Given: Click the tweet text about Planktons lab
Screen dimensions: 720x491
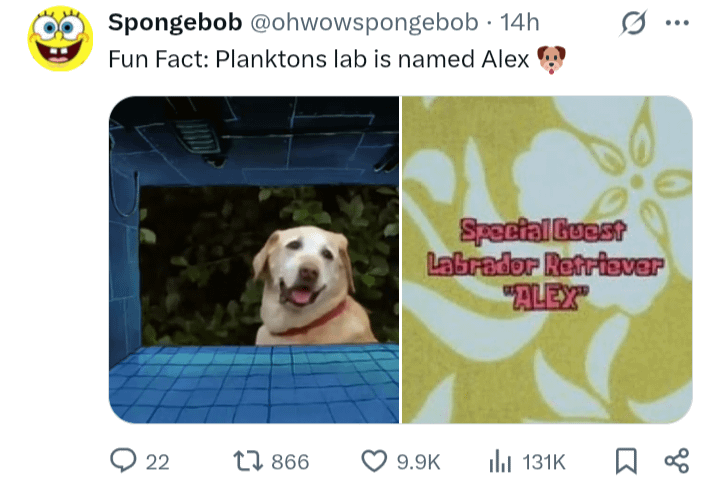Looking at the screenshot, I should point(319,59).
